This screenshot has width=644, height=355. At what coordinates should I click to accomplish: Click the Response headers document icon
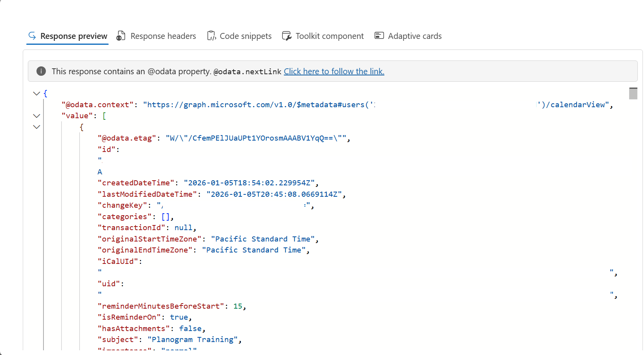[121, 36]
